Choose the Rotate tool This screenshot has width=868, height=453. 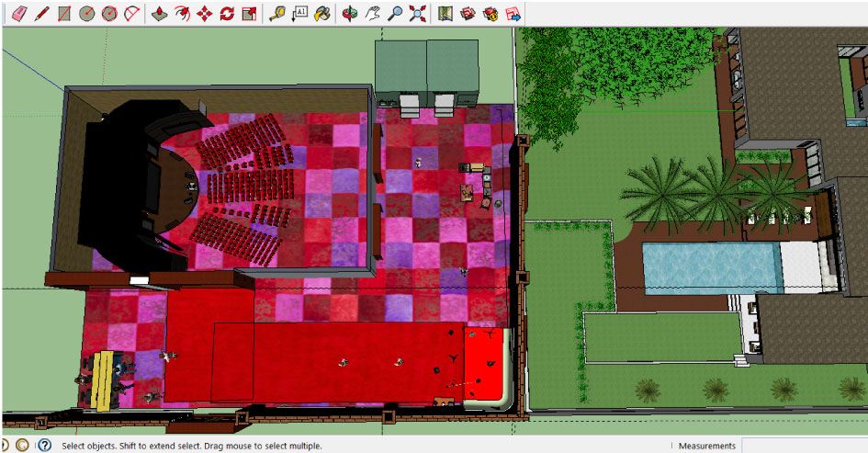point(226,13)
